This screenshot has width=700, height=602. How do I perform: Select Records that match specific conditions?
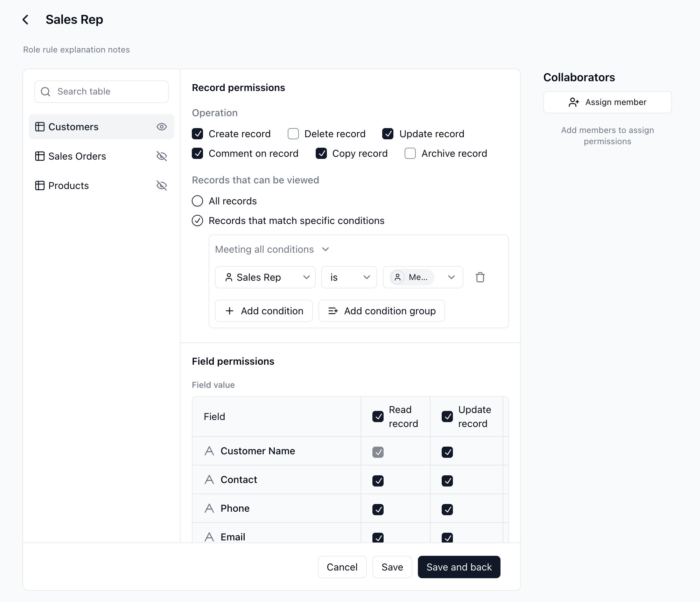[197, 220]
